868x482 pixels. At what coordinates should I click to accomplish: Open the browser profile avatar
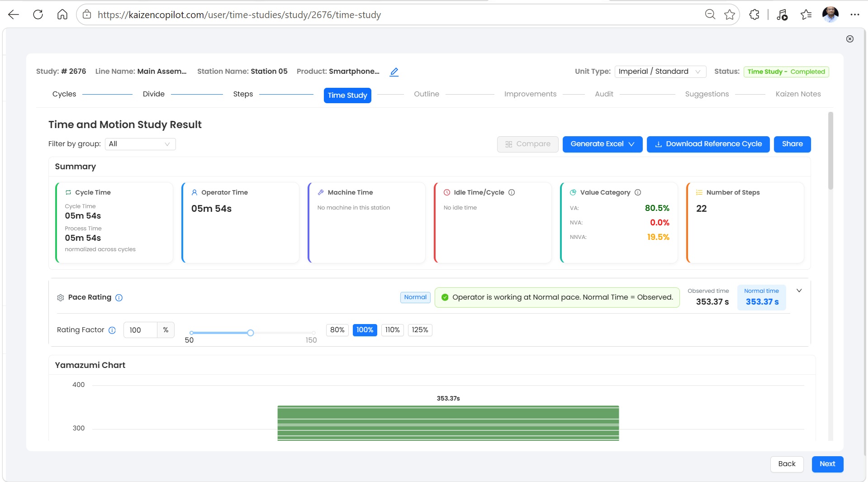click(x=830, y=14)
